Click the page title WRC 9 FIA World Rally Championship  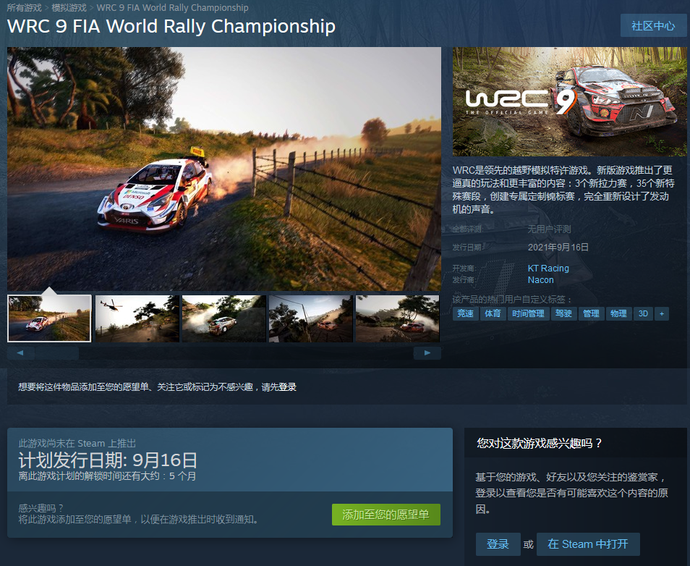pyautogui.click(x=171, y=26)
